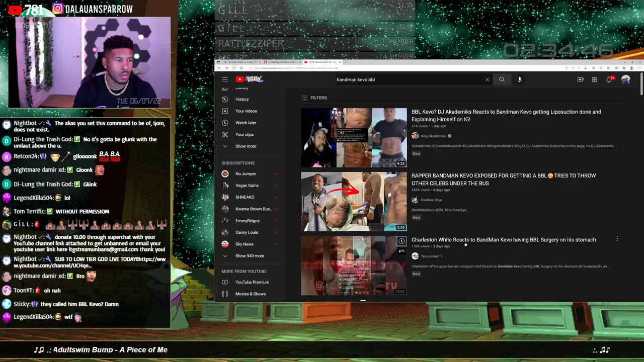
Task: Expand Show 949 more subscriptions
Action: point(250,255)
